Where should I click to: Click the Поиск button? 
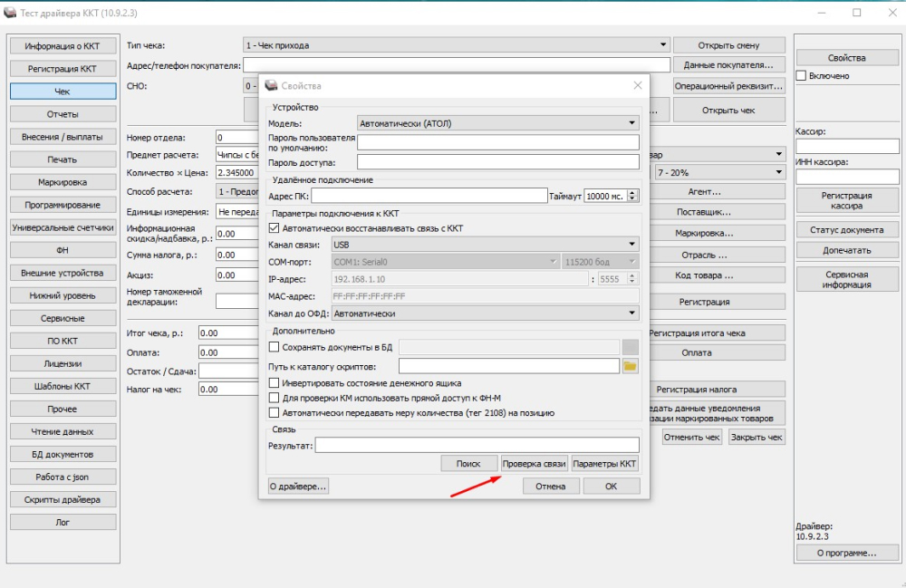tap(468, 464)
